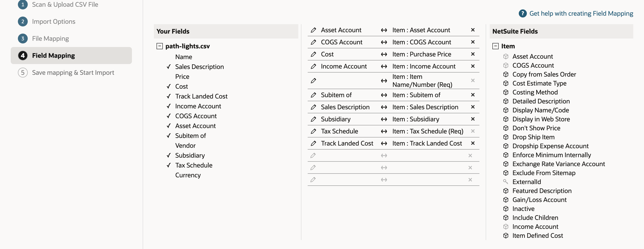Choose Drop Ship Item NetSuite field

(533, 137)
